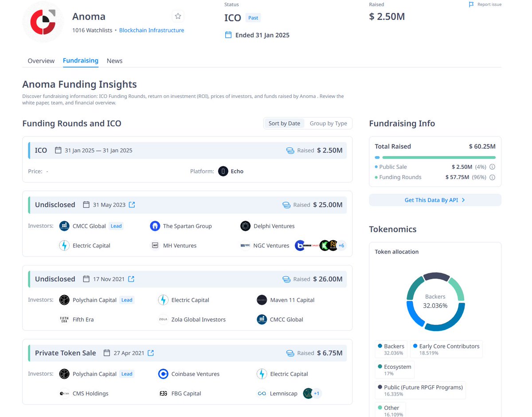Click FBG Capital logo icon

pyautogui.click(x=163, y=394)
